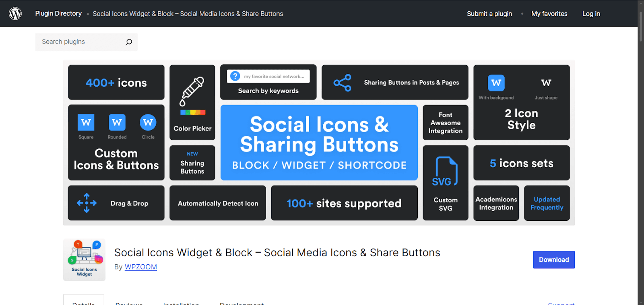Click the plugin title heading
The width and height of the screenshot is (644, 305).
tap(277, 253)
